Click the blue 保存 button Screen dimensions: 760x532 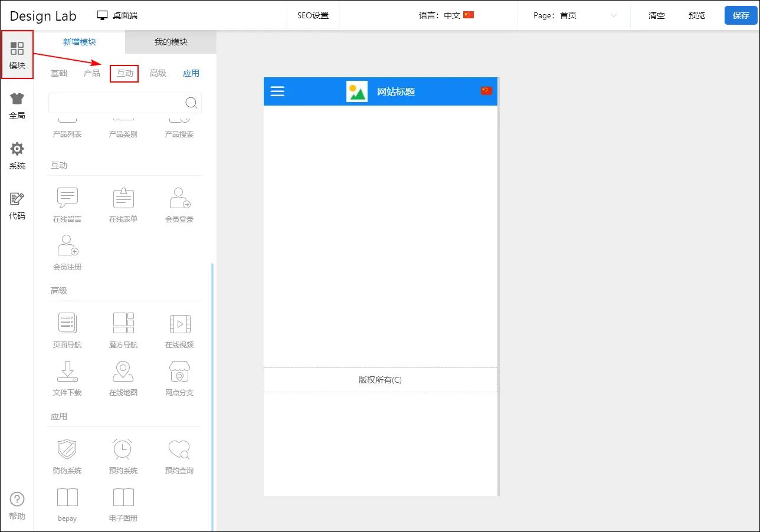click(741, 16)
